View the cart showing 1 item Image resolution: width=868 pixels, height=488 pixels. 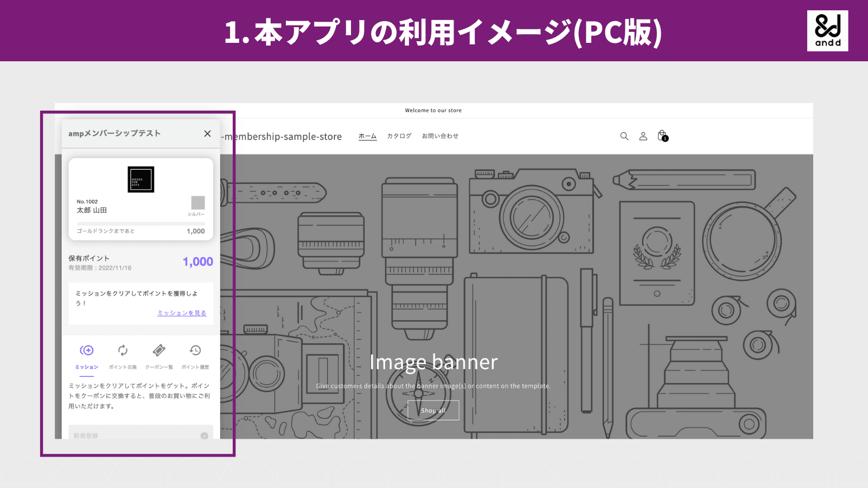click(x=662, y=136)
